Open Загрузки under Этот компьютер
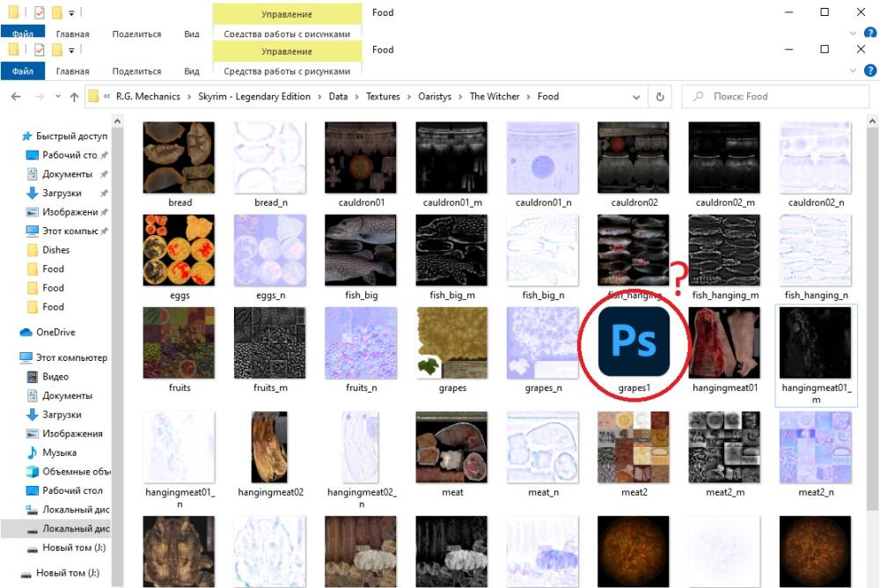The width and height of the screenshot is (880, 588). 62,415
